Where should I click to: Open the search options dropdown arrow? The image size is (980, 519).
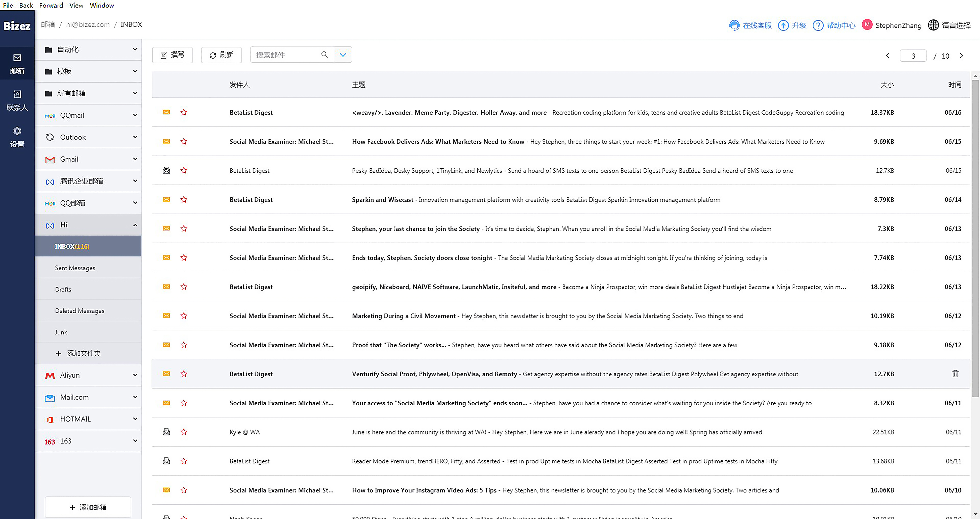tap(343, 55)
